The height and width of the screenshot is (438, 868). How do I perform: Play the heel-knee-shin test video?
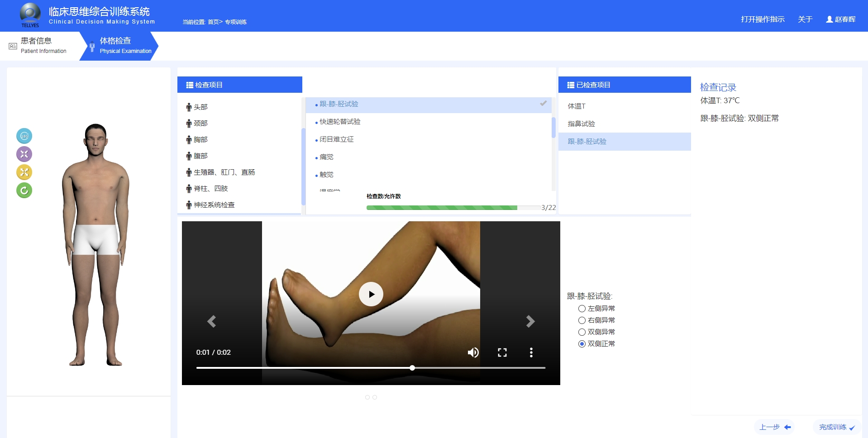[371, 294]
